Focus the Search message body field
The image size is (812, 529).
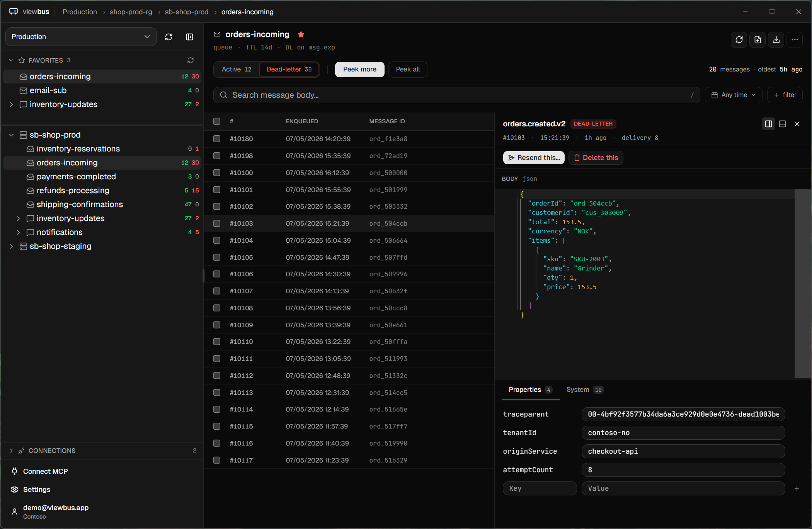[x=456, y=95]
